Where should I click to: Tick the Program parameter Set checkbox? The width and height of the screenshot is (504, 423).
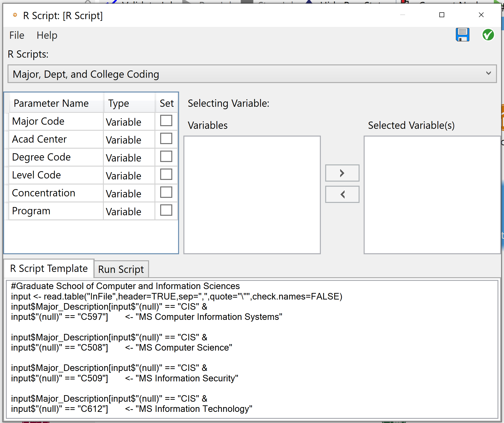click(x=166, y=210)
